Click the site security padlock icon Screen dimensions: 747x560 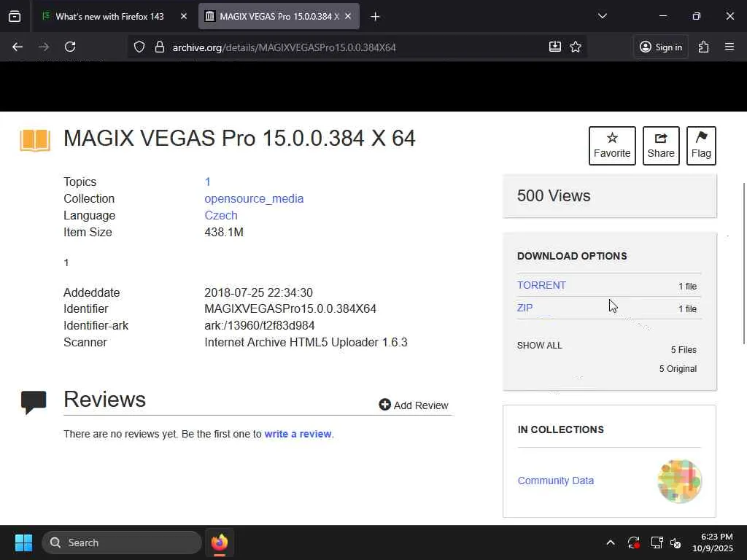tap(160, 47)
